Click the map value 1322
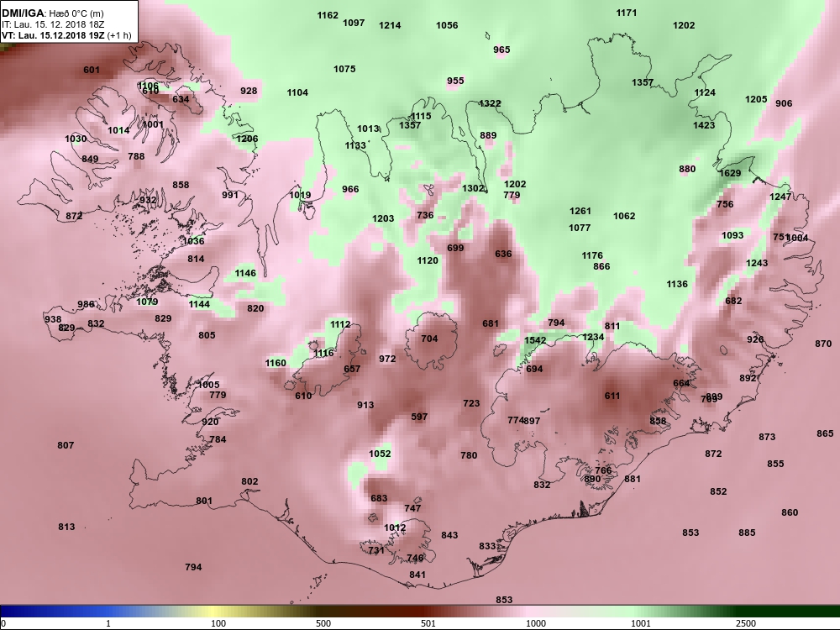Image resolution: width=840 pixels, height=630 pixels. click(x=490, y=103)
